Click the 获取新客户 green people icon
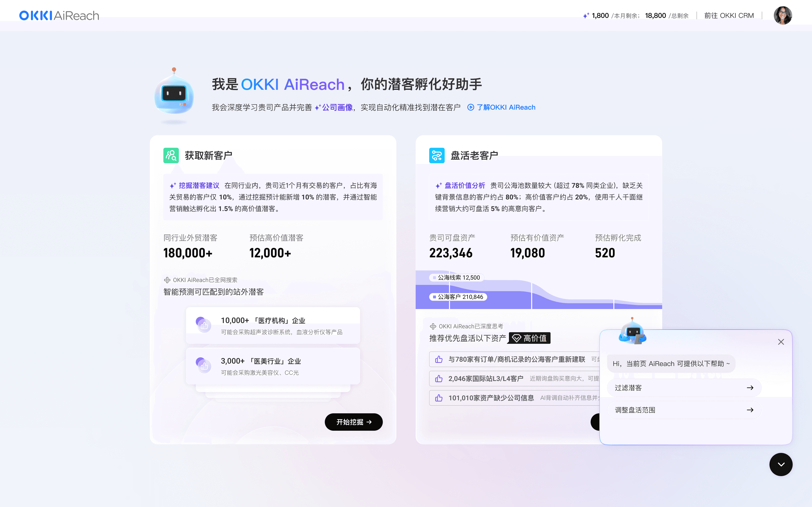 171,155
